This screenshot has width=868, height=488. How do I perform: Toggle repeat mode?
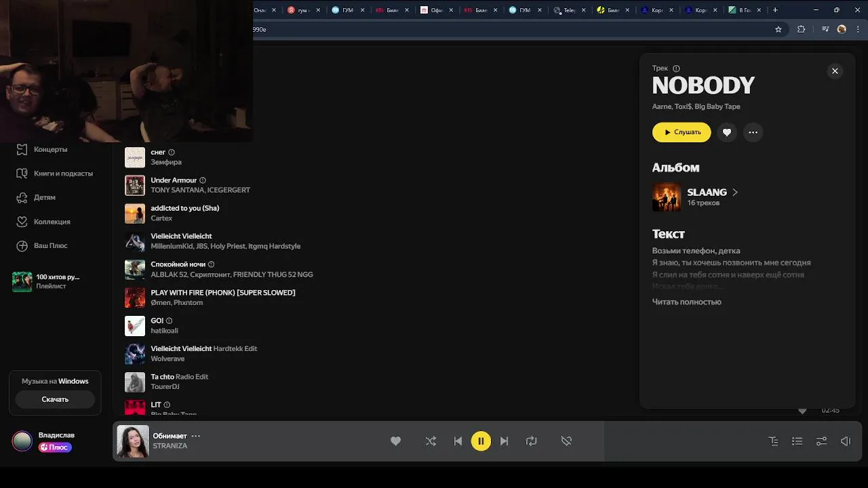click(531, 441)
